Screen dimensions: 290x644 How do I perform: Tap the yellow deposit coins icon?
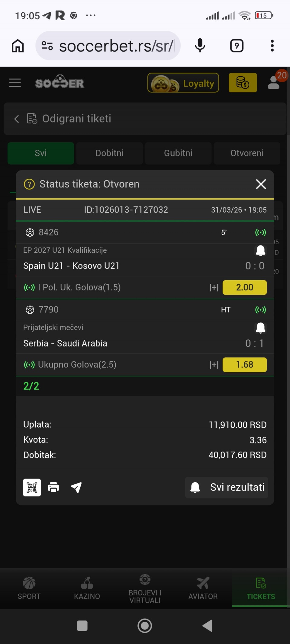(x=243, y=83)
